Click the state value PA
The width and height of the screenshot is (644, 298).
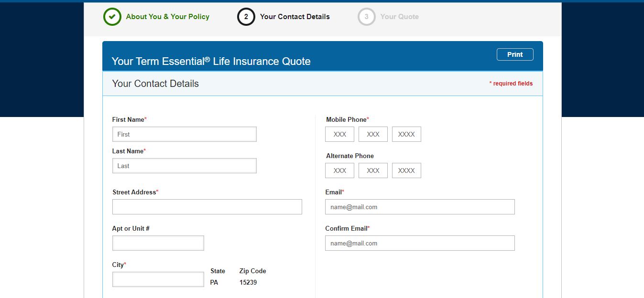click(x=214, y=282)
